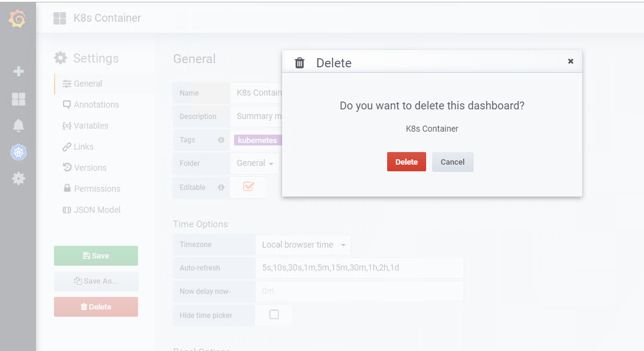Click the info icon next to Editable
The image size is (644, 351).
tap(221, 188)
